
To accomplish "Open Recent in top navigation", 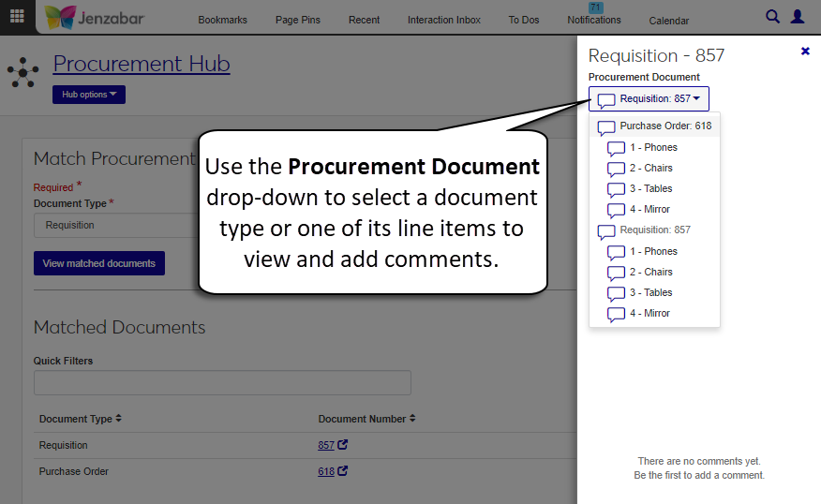I will (x=364, y=20).
